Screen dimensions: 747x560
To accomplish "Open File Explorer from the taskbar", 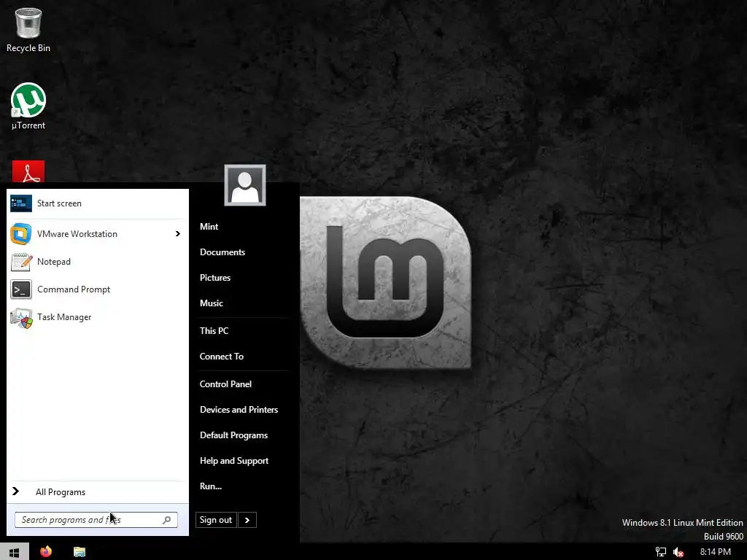I will [x=79, y=551].
